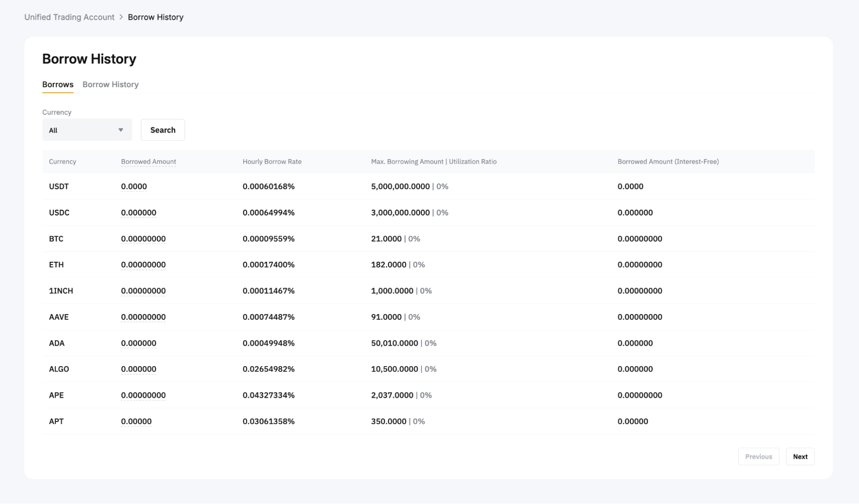The image size is (859, 504).
Task: Open the Currency dropdown arrow
Action: [x=121, y=130]
